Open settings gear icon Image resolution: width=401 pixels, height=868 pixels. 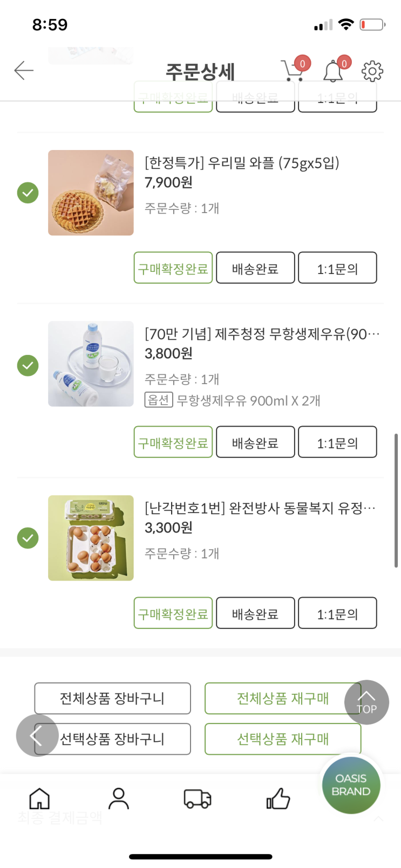(372, 71)
